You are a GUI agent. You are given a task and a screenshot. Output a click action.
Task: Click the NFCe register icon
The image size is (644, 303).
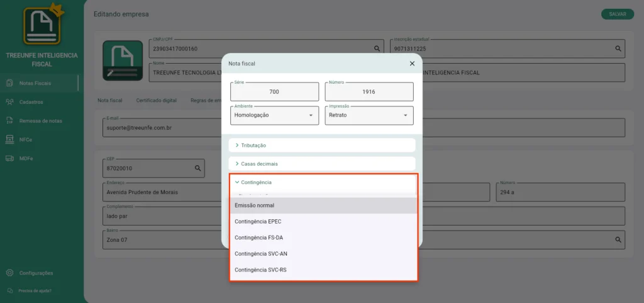[9, 139]
